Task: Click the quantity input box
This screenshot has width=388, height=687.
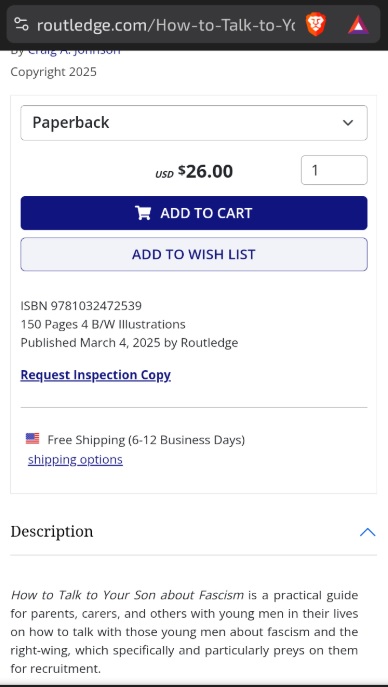Action: pyautogui.click(x=334, y=170)
